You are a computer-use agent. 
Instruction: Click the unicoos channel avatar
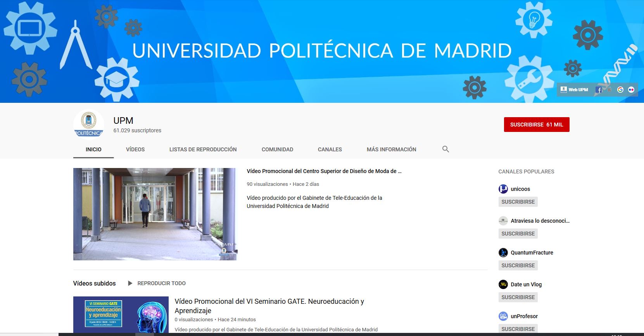[x=503, y=189]
